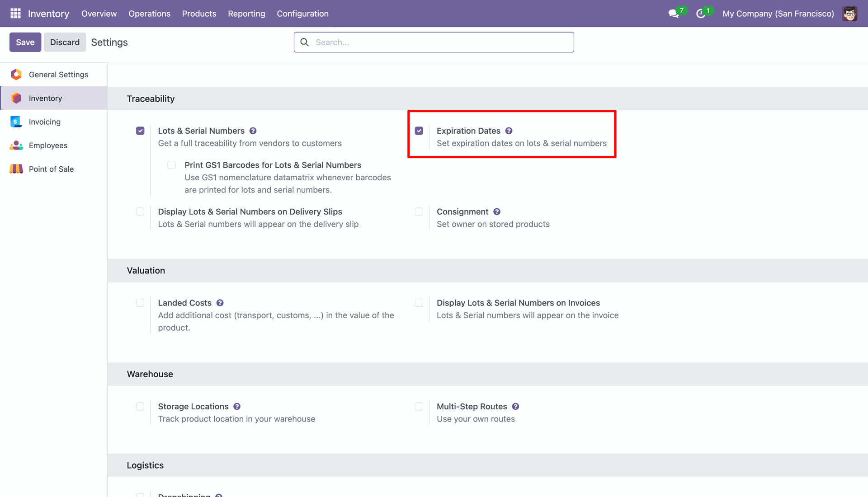This screenshot has height=497, width=868.
Task: Switch to General Settings section
Action: click(58, 75)
